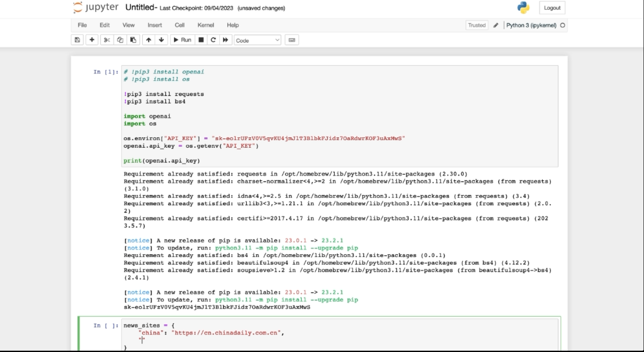This screenshot has height=352, width=644.
Task: Click into the news_sites code cell editor
Action: coord(325,335)
